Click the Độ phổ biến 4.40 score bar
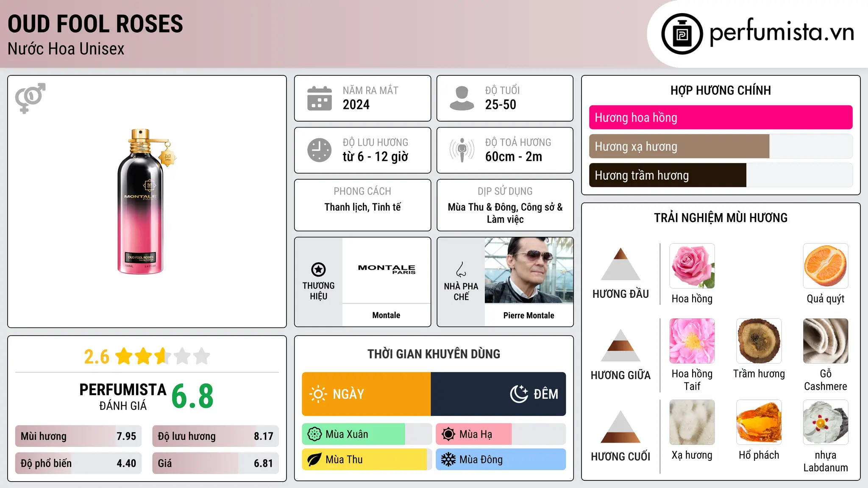The height and width of the screenshot is (488, 868). click(x=78, y=463)
